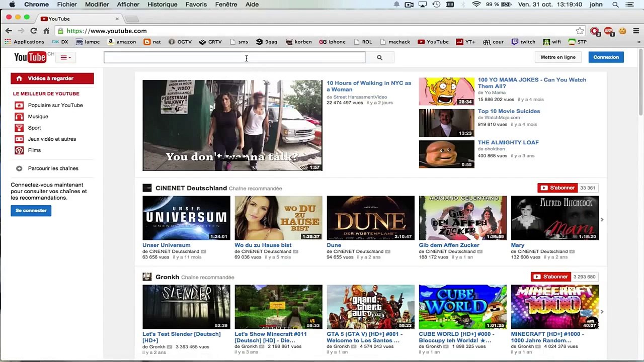Open the Chrome application menu
Screen dimensions: 644x362
coord(37,5)
